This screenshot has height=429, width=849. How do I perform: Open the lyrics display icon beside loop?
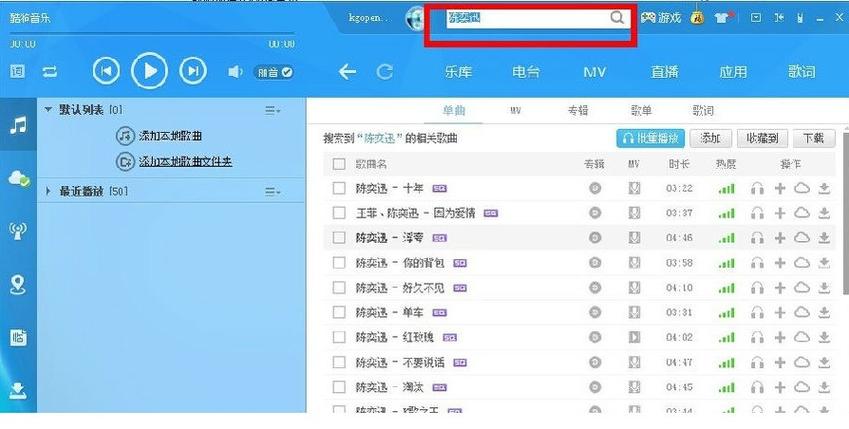click(17, 72)
